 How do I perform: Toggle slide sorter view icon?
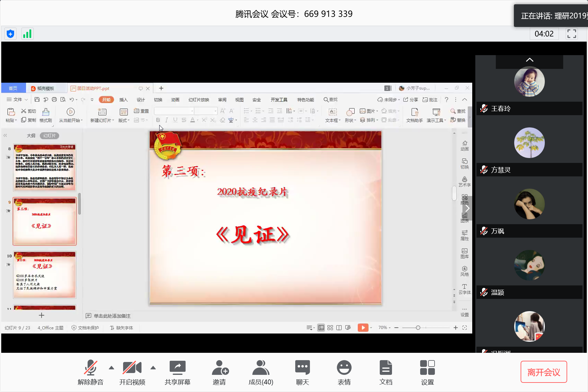click(x=330, y=328)
